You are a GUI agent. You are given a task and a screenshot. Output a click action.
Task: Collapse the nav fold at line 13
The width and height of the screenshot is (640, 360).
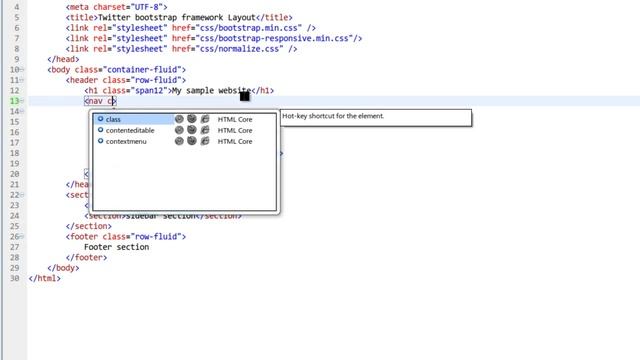click(22, 101)
